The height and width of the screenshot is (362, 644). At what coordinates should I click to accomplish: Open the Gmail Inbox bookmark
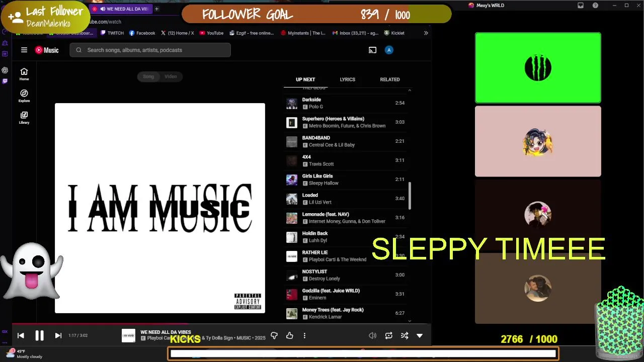(355, 33)
